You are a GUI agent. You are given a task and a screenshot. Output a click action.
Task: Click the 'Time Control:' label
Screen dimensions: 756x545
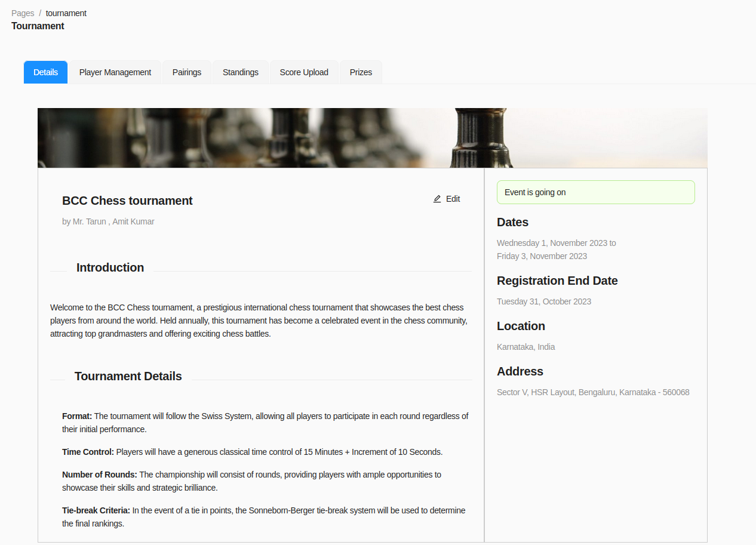point(88,452)
